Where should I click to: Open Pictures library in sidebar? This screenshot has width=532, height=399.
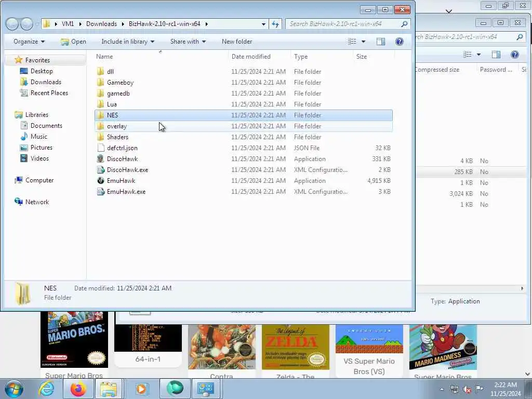[x=42, y=147]
